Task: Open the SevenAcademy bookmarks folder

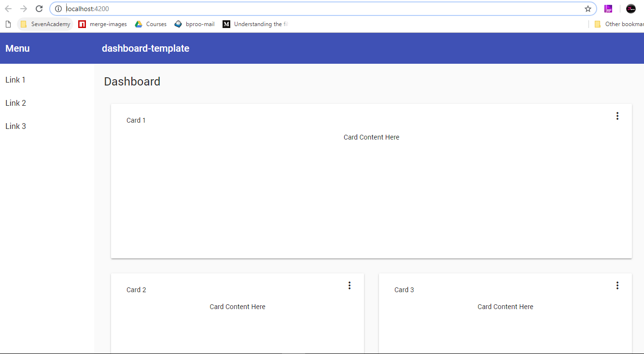Action: 45,24
